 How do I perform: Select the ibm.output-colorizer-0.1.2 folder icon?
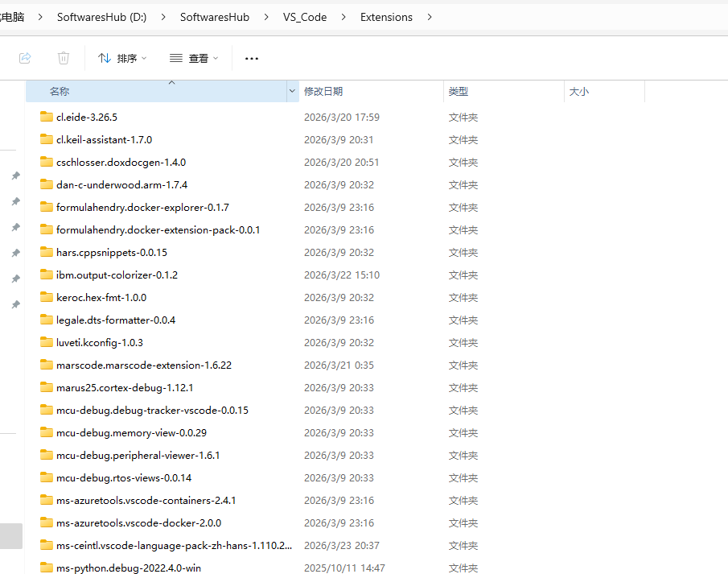click(x=47, y=275)
